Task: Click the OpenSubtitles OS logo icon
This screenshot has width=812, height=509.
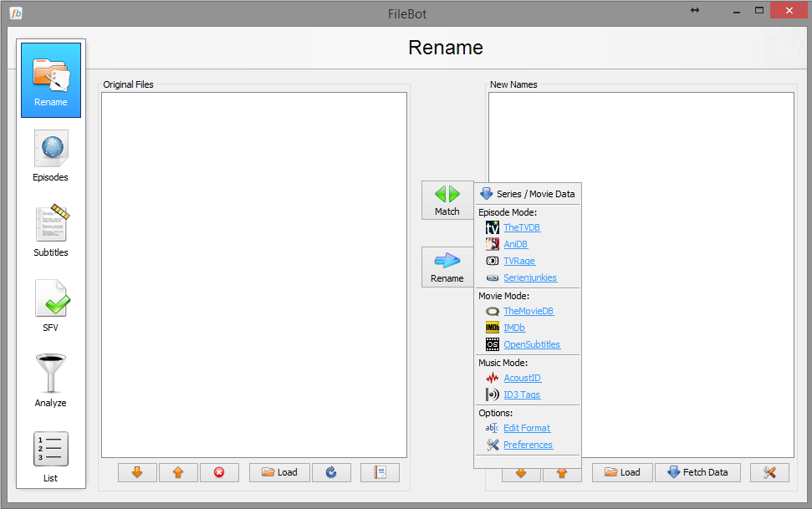Action: click(x=493, y=344)
